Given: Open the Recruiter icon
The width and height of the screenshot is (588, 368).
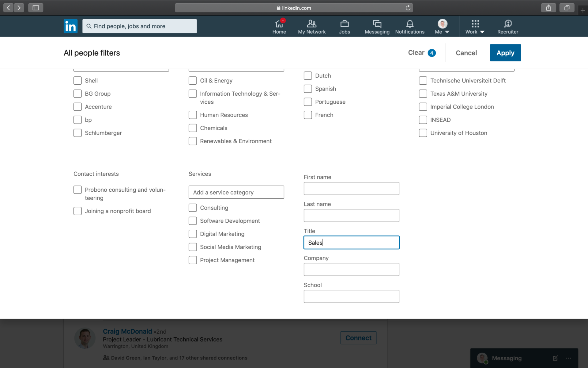Looking at the screenshot, I should [508, 24].
